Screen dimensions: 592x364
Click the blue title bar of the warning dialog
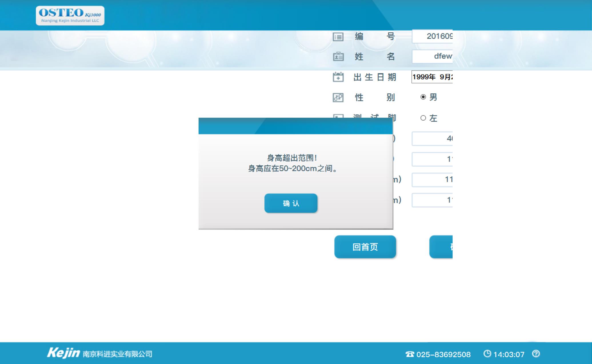click(295, 126)
